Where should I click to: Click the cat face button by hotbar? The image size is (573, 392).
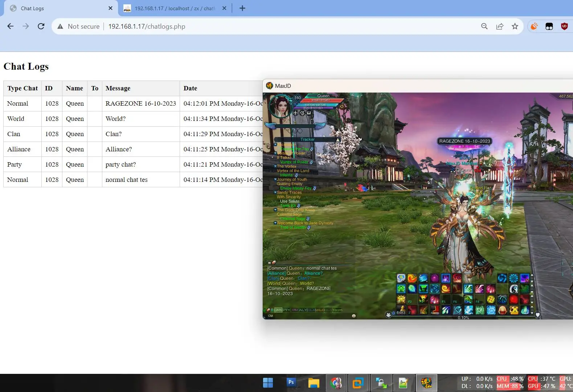click(x=388, y=315)
